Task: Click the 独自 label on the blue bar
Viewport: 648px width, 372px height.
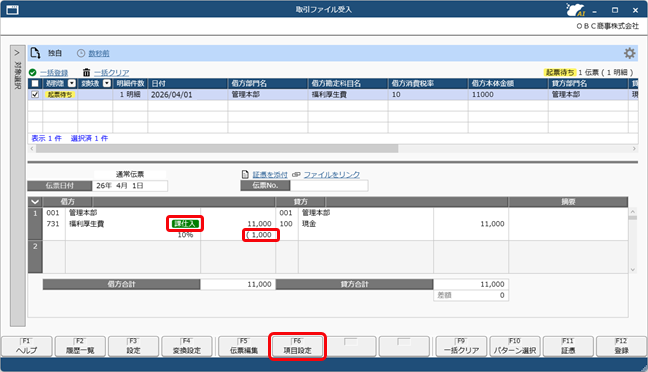Action: pos(55,53)
